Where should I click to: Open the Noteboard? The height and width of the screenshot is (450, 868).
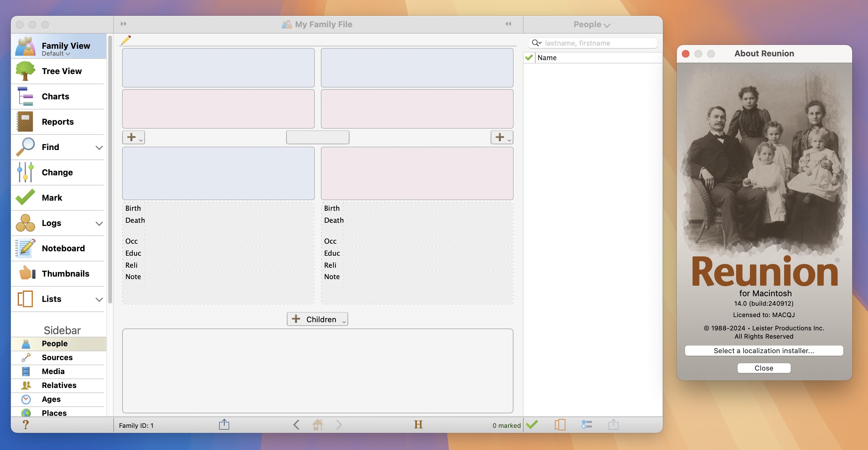click(x=59, y=248)
